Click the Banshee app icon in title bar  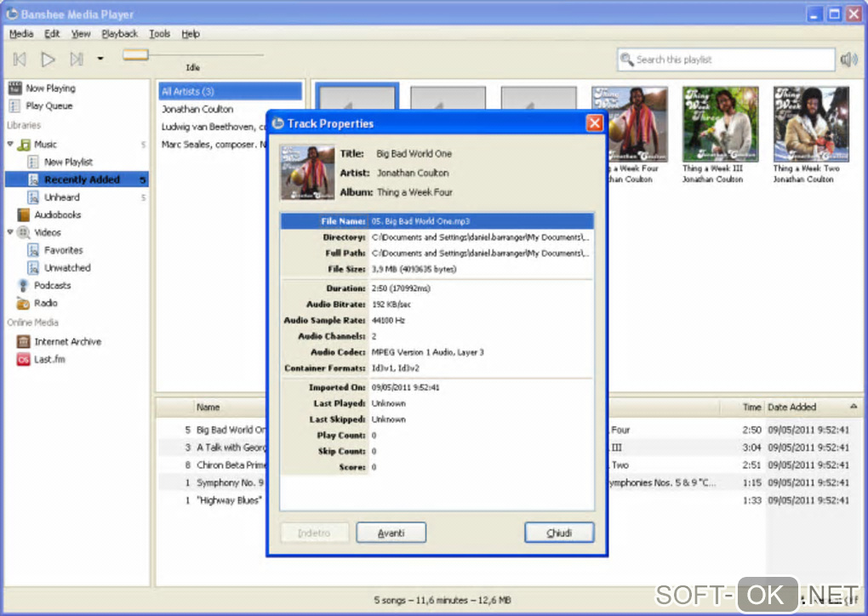coord(12,14)
